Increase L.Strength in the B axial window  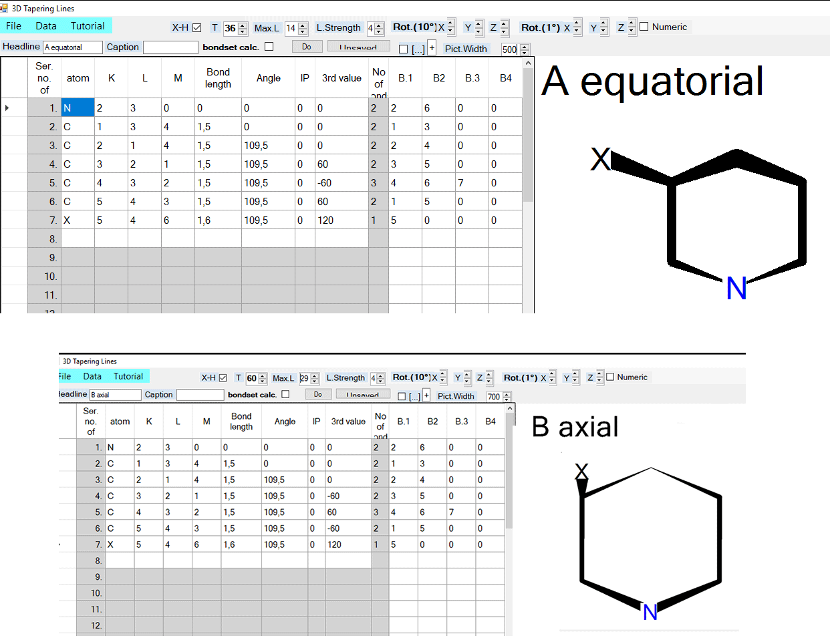click(x=381, y=375)
